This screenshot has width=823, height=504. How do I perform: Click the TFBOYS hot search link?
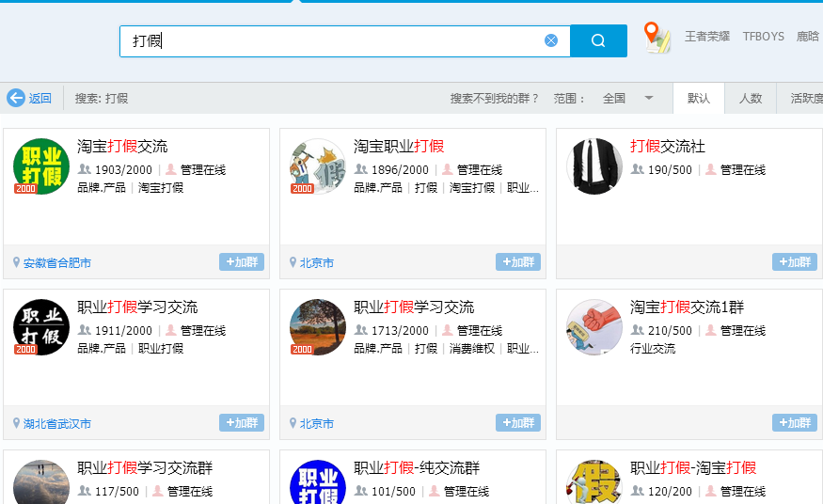[x=763, y=36]
